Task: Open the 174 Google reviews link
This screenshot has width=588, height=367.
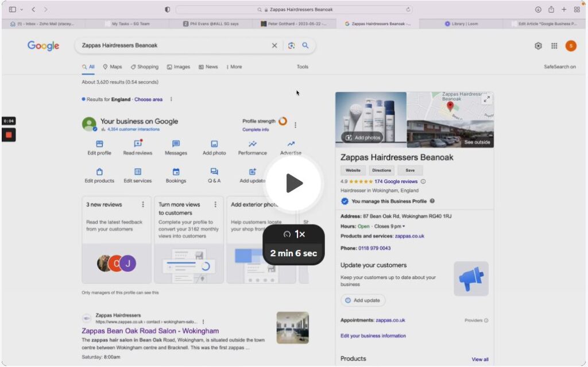Action: [396, 181]
